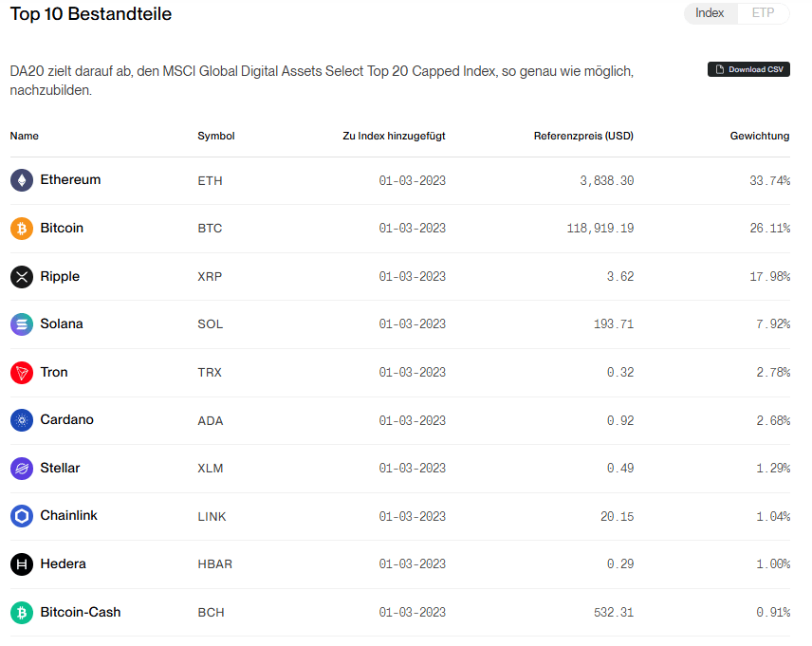Image resolution: width=812 pixels, height=646 pixels.
Task: Click the Zu Index hinzugefügt header
Action: pos(394,136)
